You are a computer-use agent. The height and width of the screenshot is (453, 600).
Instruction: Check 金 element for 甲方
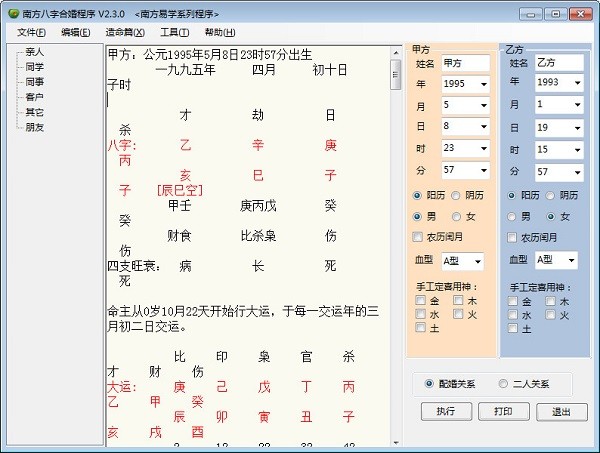coord(421,300)
